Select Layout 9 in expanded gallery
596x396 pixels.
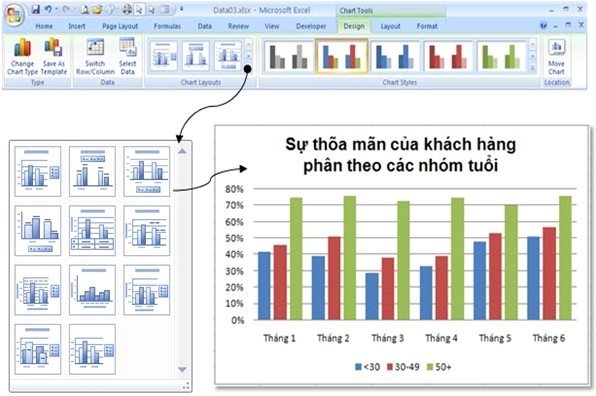[147, 290]
